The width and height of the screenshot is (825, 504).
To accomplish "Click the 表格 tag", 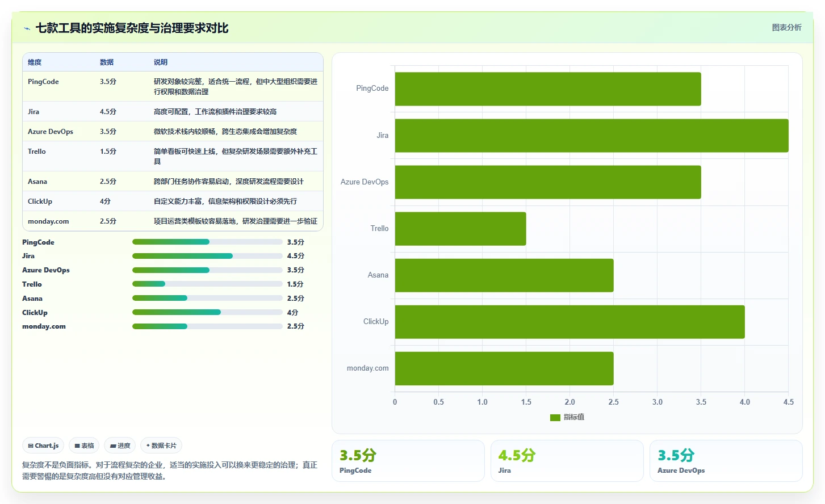I will pos(84,446).
